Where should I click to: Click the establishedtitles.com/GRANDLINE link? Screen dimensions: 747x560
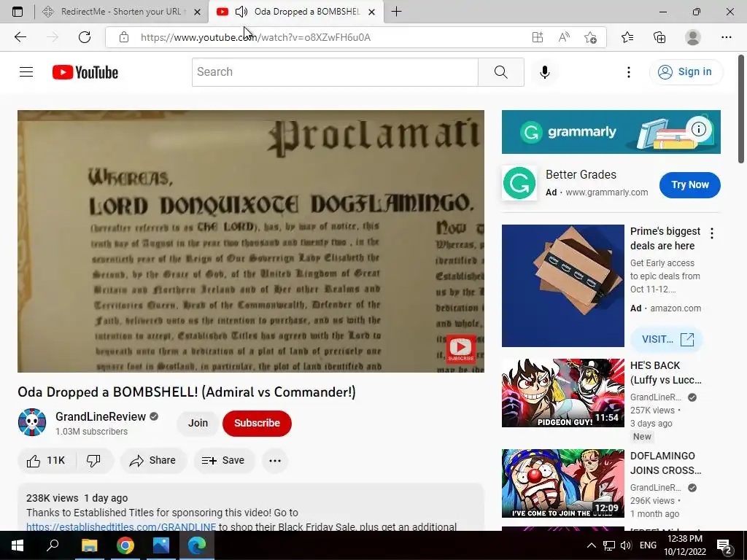pos(121,526)
